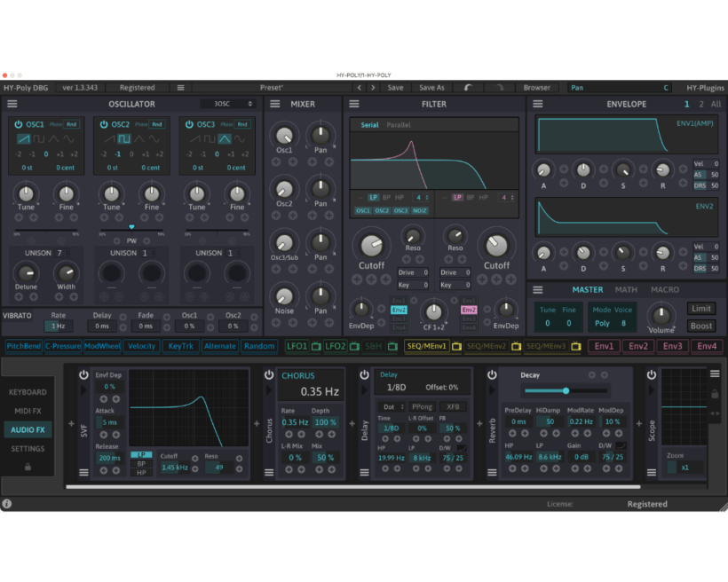Click the Master Volume knob
Screen dimensions: 728x582
tap(660, 314)
